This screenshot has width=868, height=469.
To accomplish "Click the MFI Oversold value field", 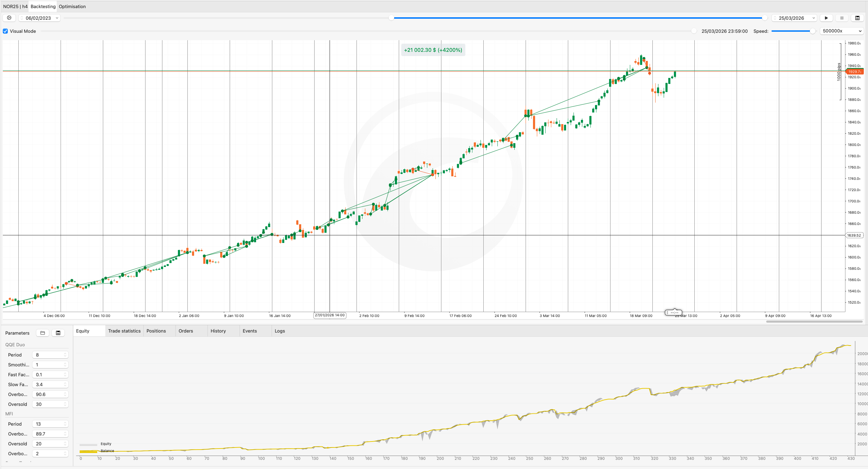I will (x=50, y=444).
